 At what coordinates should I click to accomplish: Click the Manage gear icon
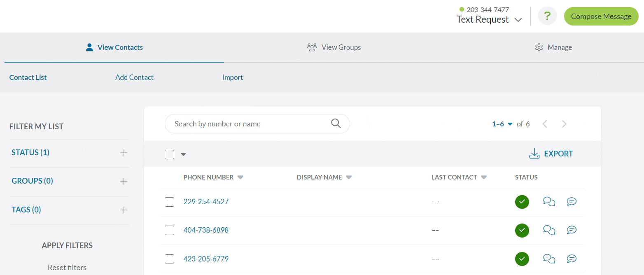click(539, 47)
